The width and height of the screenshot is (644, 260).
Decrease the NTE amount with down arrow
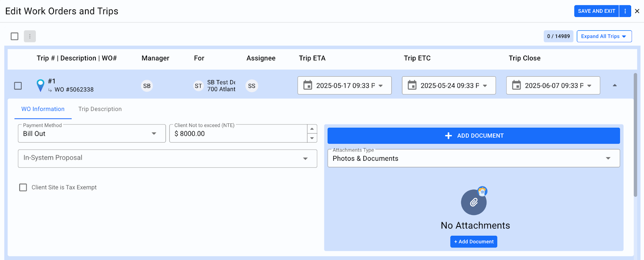pos(312,138)
